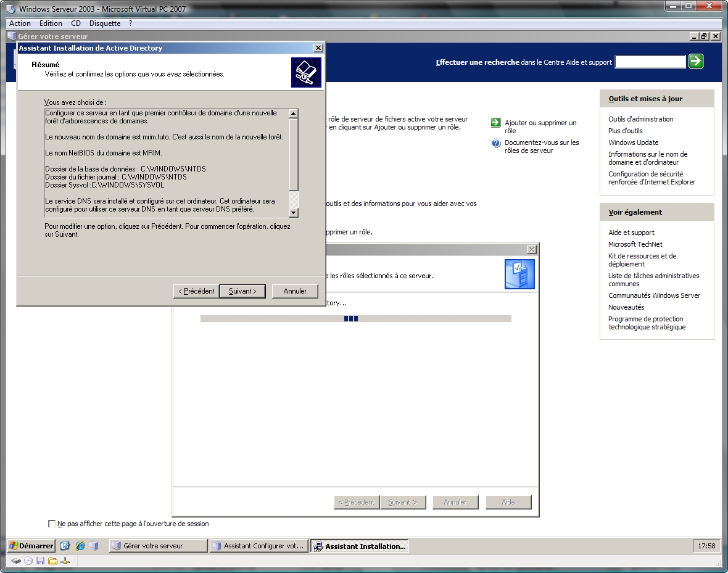This screenshot has height=573, width=728.
Task: Click the Outils et mises à jour heading
Action: click(x=645, y=99)
